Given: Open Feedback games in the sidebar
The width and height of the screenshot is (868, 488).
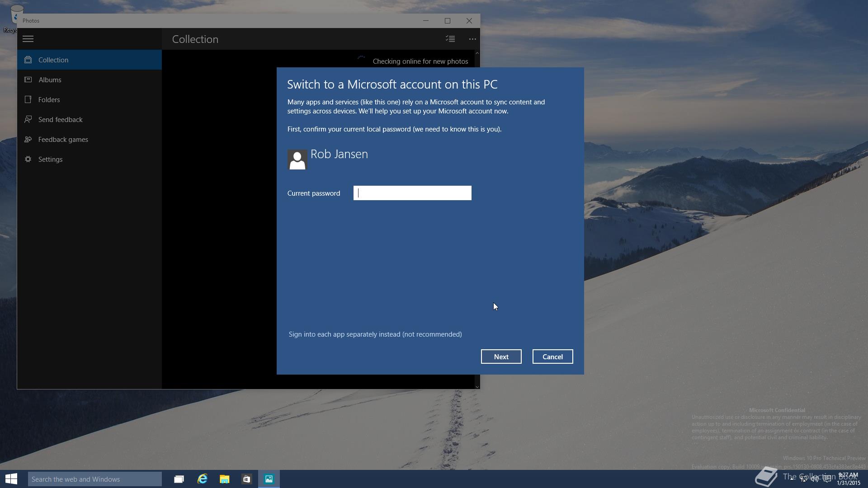Looking at the screenshot, I should [90, 139].
